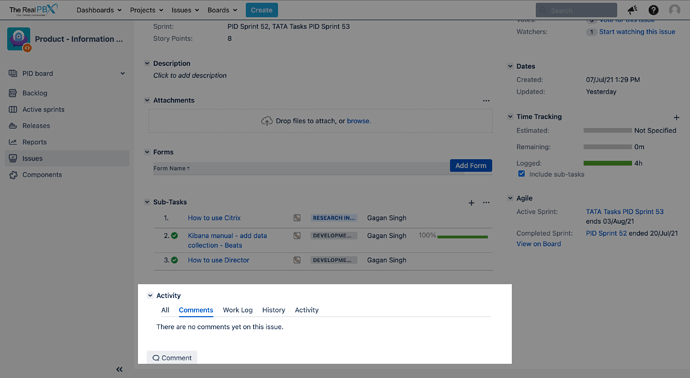Click the top Search input field
The height and width of the screenshot is (378, 690).
pos(576,10)
